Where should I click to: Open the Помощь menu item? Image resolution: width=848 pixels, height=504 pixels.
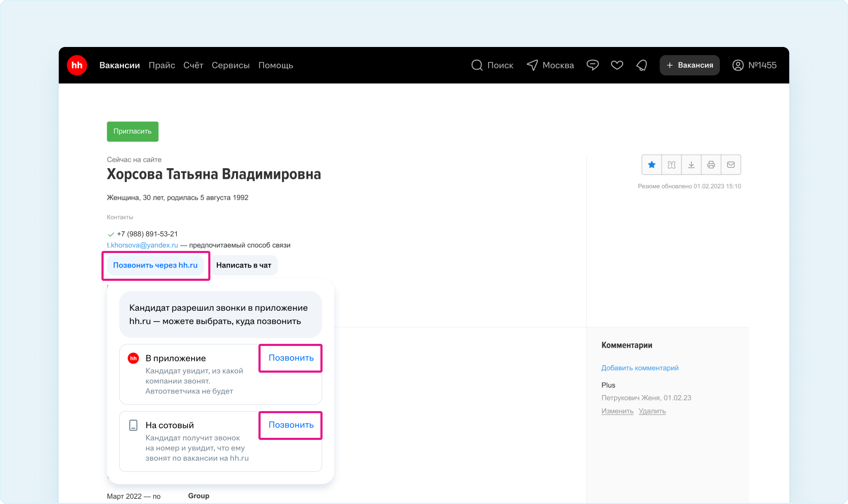[276, 65]
